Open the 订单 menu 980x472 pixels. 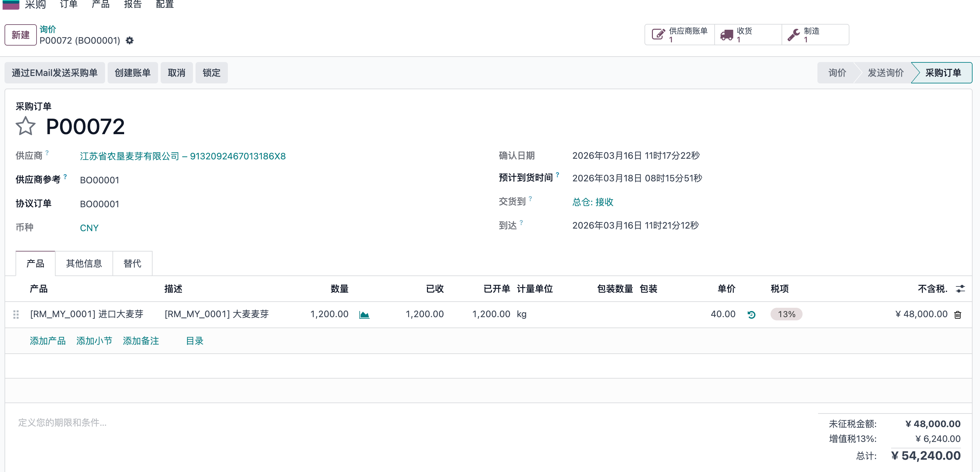69,4
